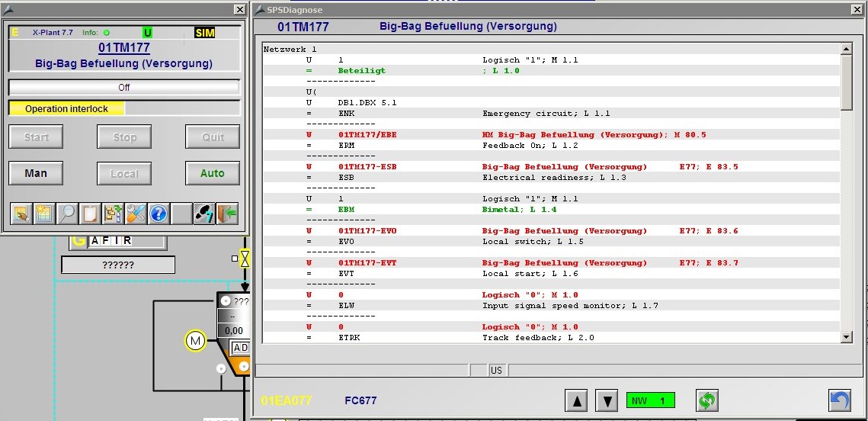Click the table with star icon
Image resolution: width=868 pixels, height=421 pixels.
tap(44, 214)
